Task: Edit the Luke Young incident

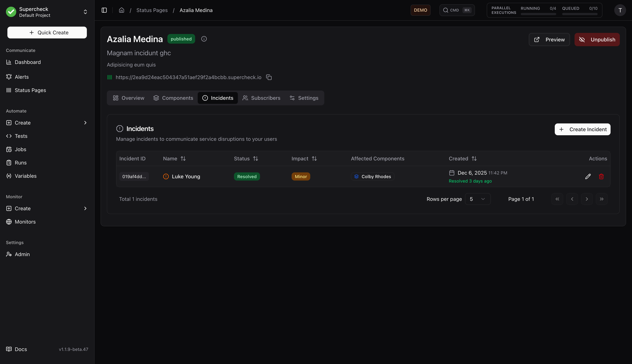Action: coord(588,176)
